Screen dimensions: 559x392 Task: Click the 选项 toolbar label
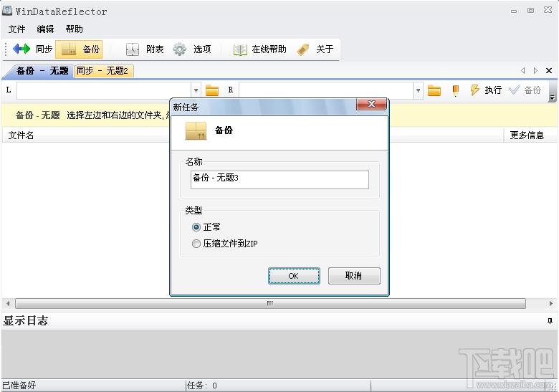point(203,49)
